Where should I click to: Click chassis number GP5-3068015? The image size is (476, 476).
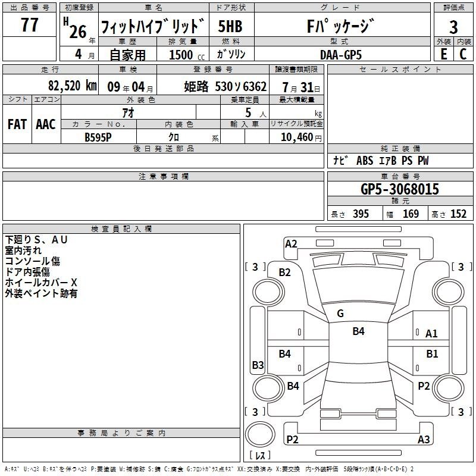point(400,189)
